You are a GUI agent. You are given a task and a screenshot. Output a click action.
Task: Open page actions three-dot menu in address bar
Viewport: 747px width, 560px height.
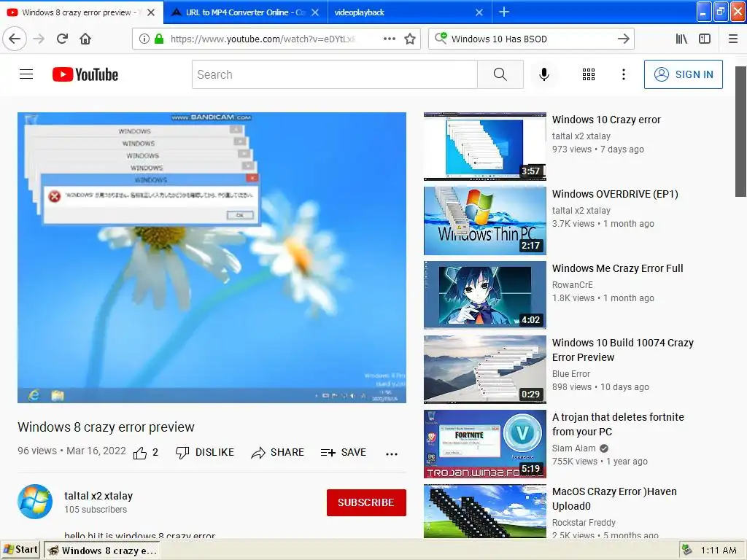pyautogui.click(x=390, y=39)
